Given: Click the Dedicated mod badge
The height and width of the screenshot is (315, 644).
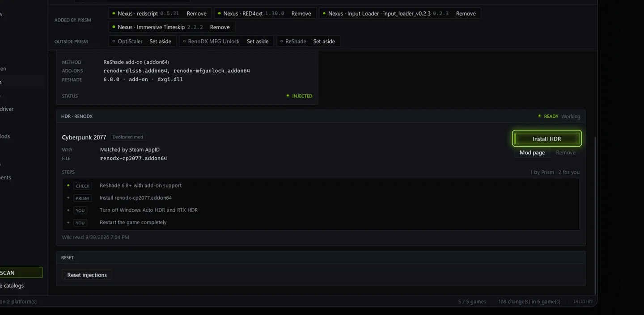Looking at the screenshot, I should [127, 137].
